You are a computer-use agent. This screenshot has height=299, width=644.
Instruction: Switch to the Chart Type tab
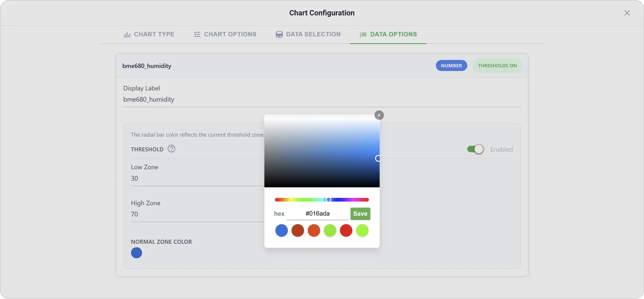click(149, 34)
